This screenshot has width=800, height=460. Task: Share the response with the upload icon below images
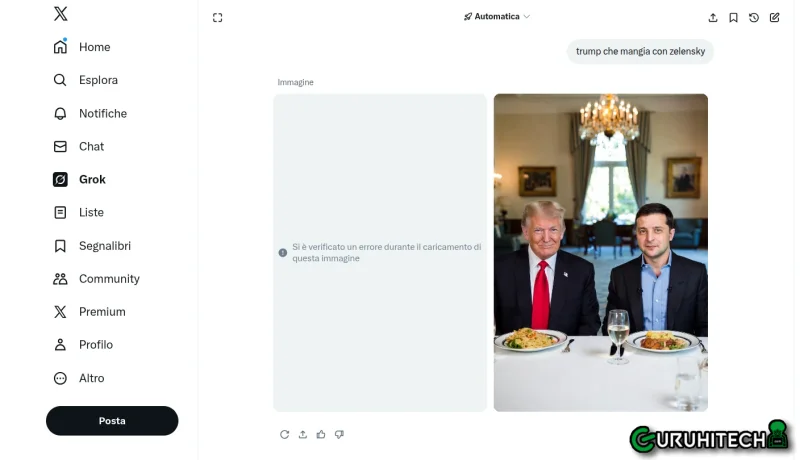[303, 434]
